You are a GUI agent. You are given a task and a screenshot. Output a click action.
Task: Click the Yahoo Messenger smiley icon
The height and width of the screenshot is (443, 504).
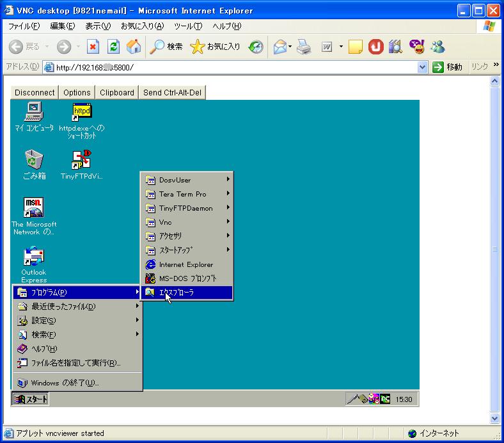(x=417, y=47)
